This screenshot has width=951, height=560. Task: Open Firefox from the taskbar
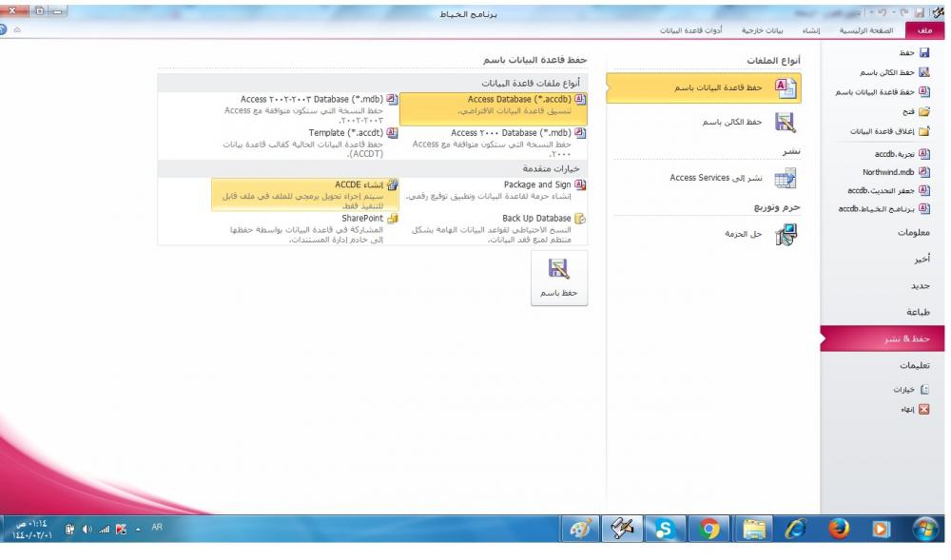tap(838, 529)
